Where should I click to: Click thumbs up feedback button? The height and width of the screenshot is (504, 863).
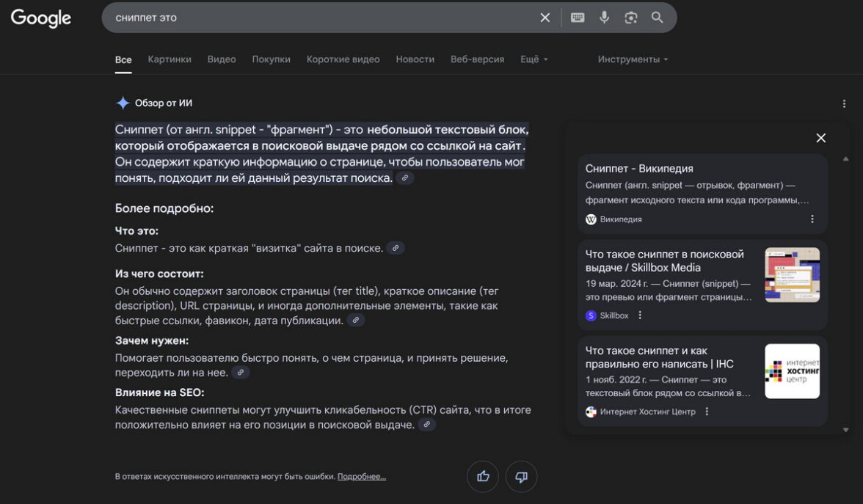point(483,477)
